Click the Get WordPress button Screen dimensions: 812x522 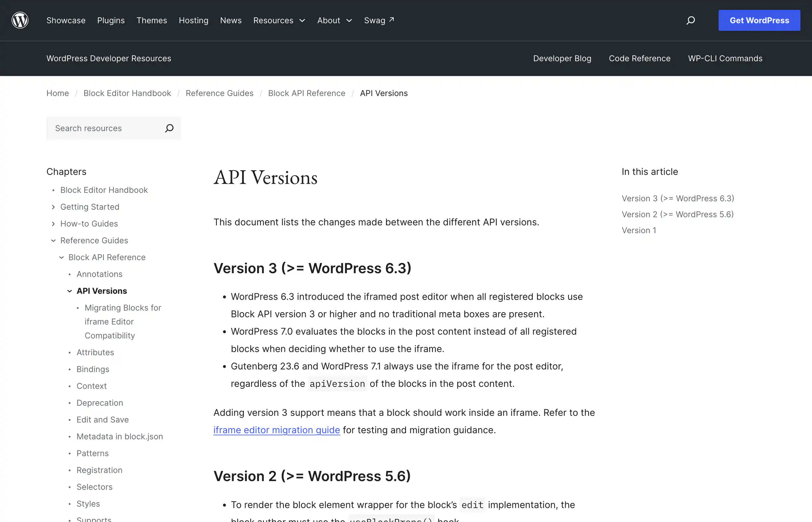tap(759, 20)
